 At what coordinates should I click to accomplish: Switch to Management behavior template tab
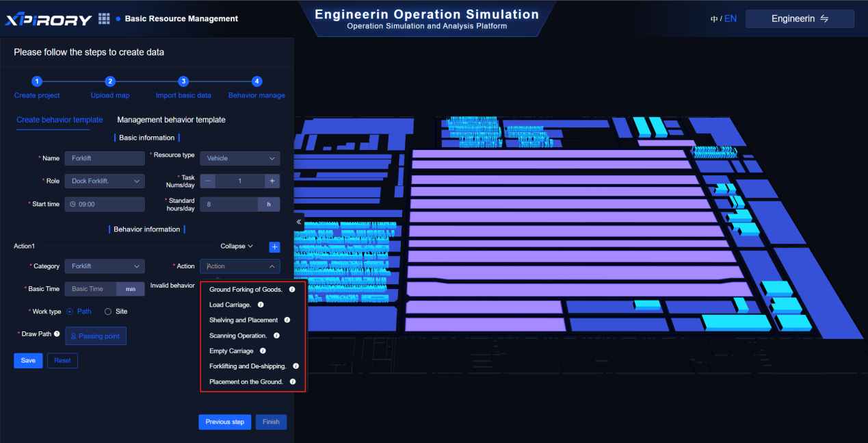[x=171, y=120]
